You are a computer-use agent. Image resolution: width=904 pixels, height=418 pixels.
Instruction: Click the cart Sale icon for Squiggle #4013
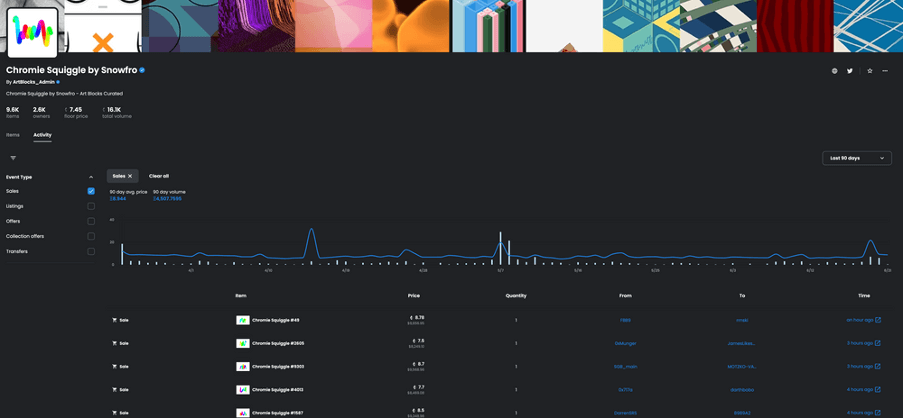point(114,390)
